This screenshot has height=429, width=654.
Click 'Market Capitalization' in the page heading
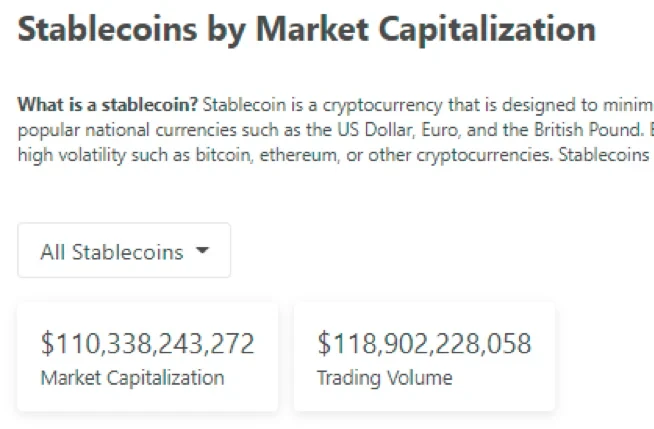[426, 29]
